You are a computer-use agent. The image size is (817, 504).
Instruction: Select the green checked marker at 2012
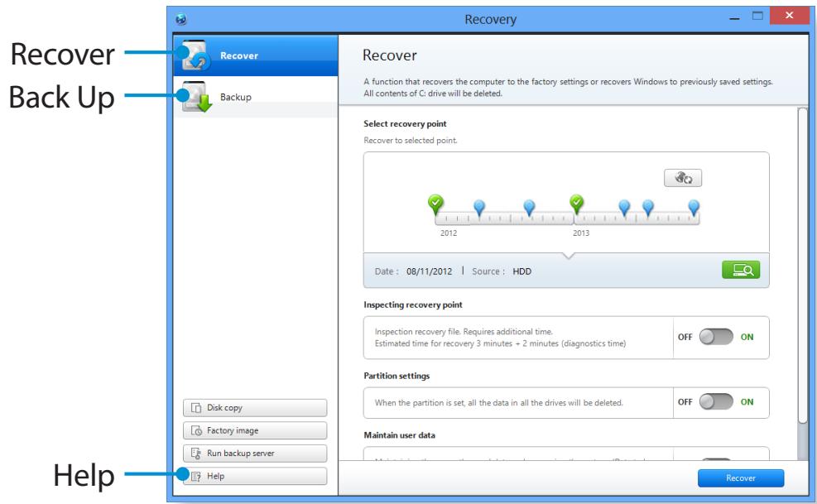pos(435,204)
